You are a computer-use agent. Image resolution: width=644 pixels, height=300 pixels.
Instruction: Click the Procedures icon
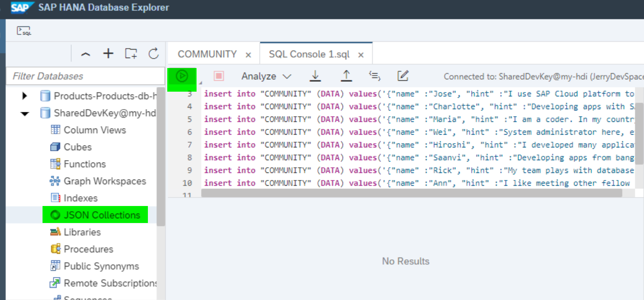click(55, 249)
